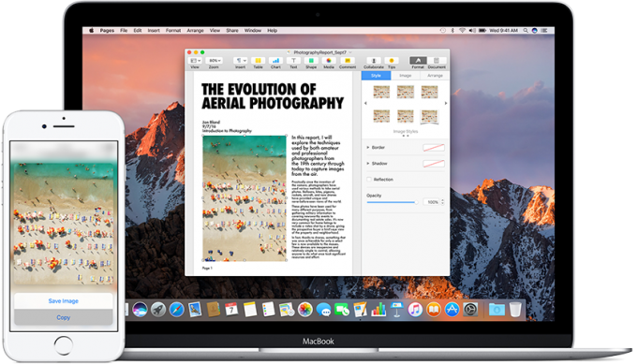Click the Shadow style swatch
Viewport: 638px width, 364px height.
[x=434, y=164]
